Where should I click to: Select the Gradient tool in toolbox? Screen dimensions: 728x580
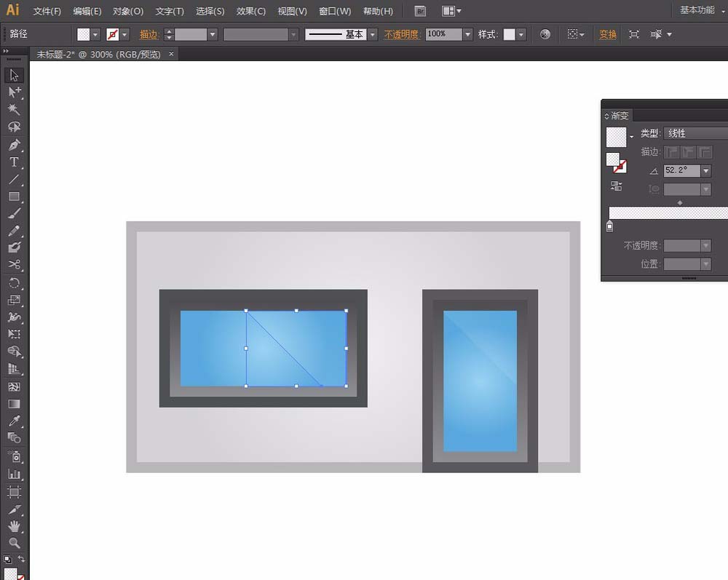(14, 404)
